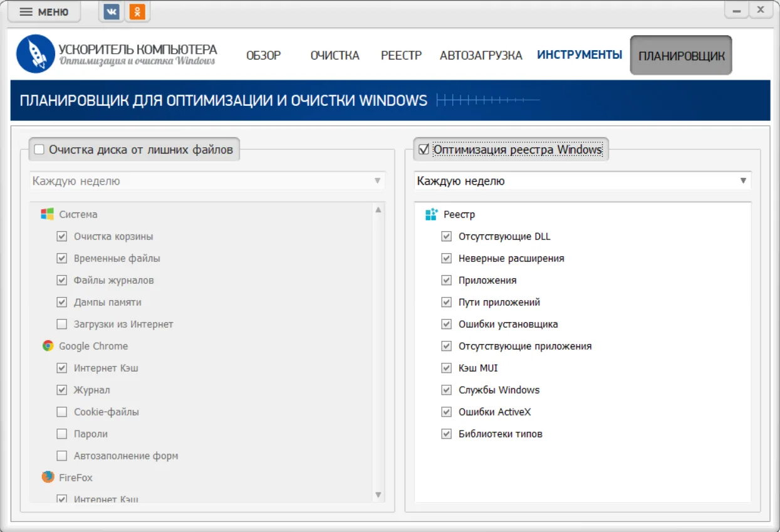Uncheck Оптимизация реестра Windows checkbox

click(424, 150)
